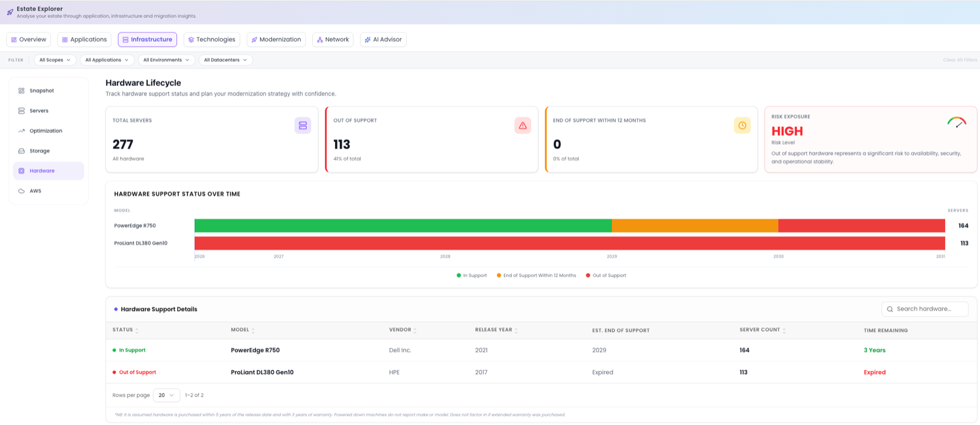Expand the All Applications filter dropdown
This screenshot has height=425, width=980.
coord(107,60)
